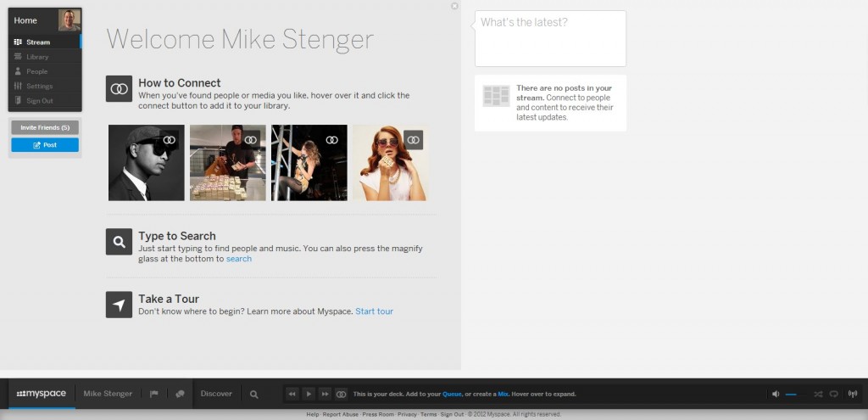Screen dimensions: 868x420
Task: Open the Queue link in the deck
Action: tap(451, 394)
